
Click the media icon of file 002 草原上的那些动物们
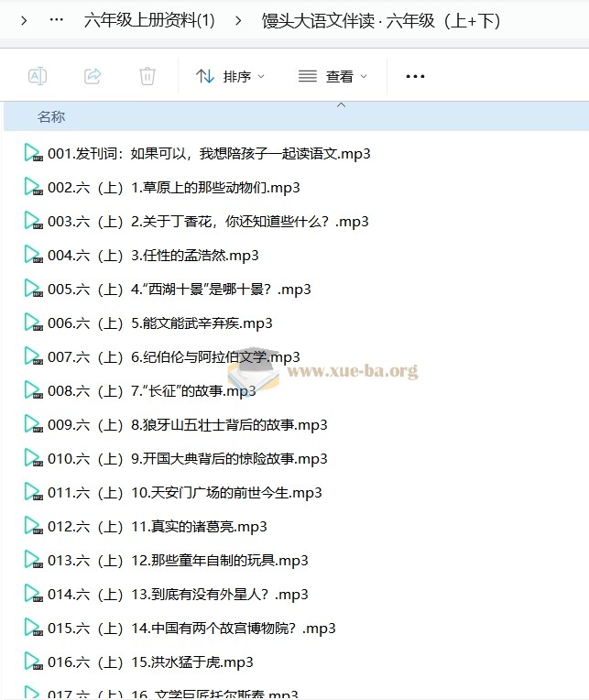click(34, 187)
